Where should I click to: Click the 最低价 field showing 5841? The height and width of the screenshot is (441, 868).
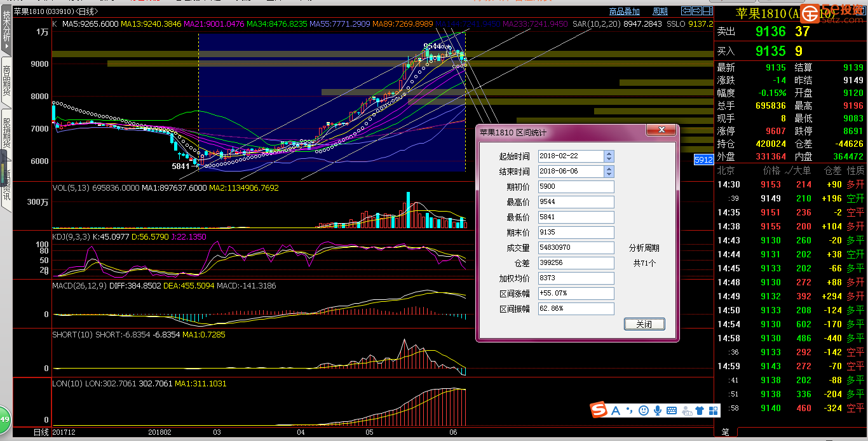tap(576, 217)
